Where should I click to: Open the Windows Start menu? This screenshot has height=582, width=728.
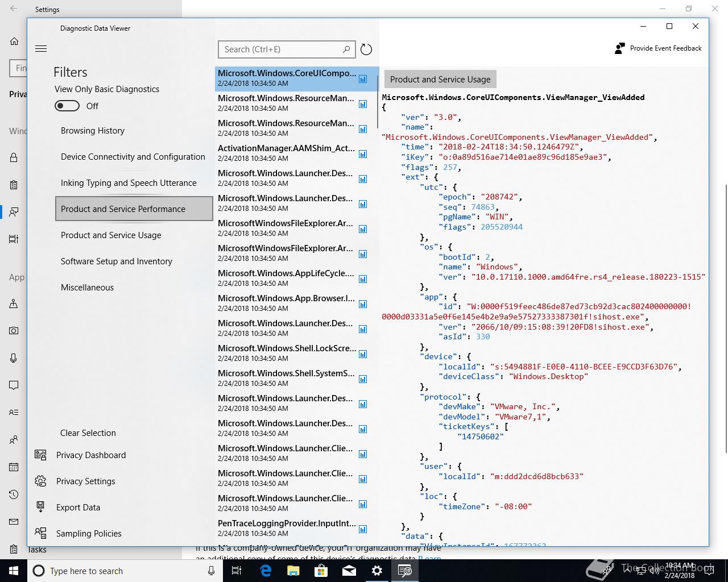click(x=14, y=571)
